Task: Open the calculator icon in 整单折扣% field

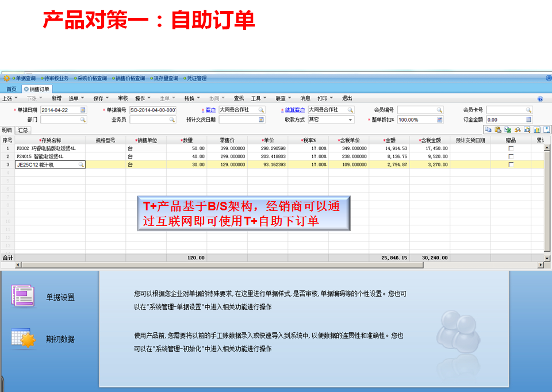Action: [x=439, y=120]
